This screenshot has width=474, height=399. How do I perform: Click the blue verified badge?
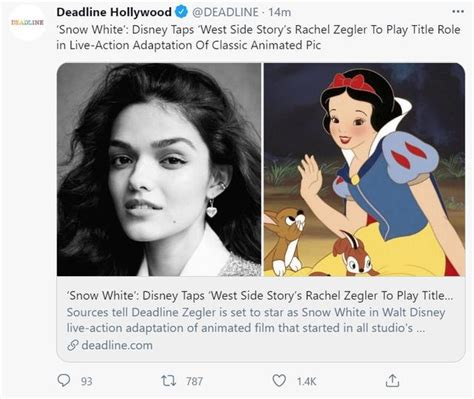[x=181, y=12]
